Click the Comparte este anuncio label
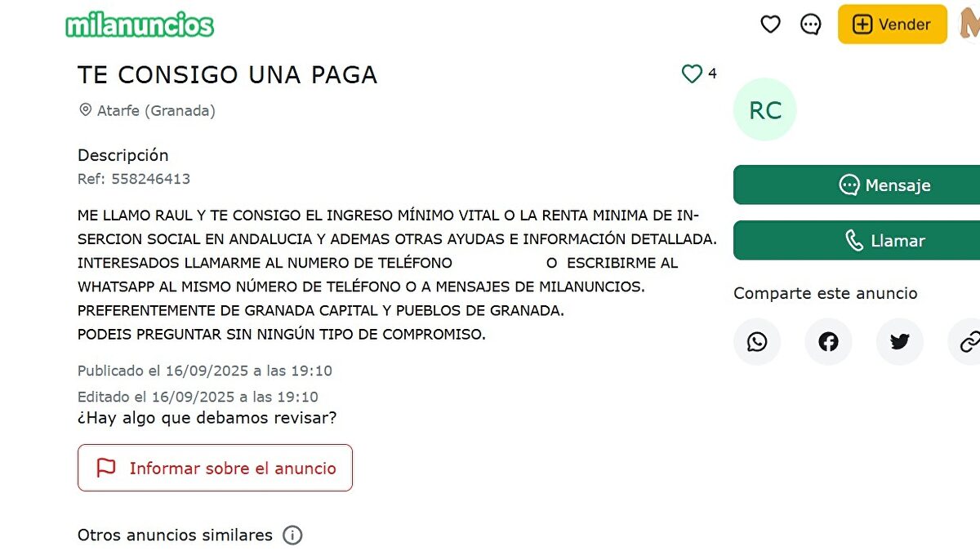The width and height of the screenshot is (980, 551). (825, 293)
